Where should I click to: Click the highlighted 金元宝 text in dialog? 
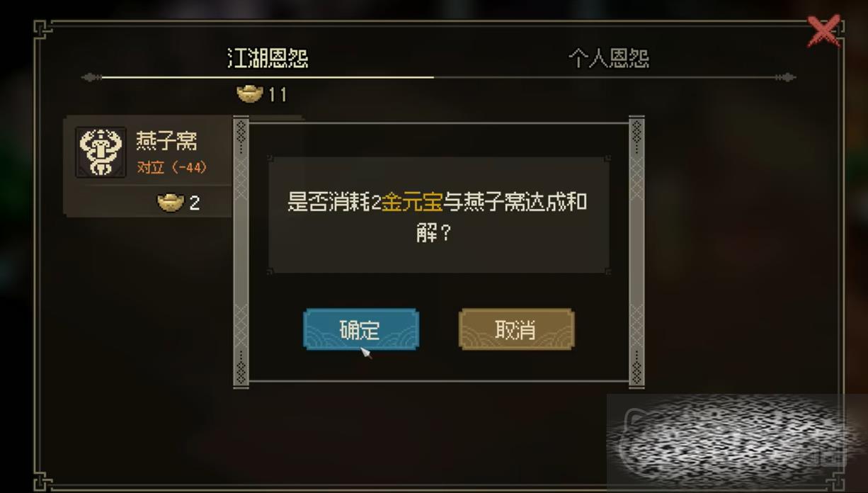coord(411,203)
